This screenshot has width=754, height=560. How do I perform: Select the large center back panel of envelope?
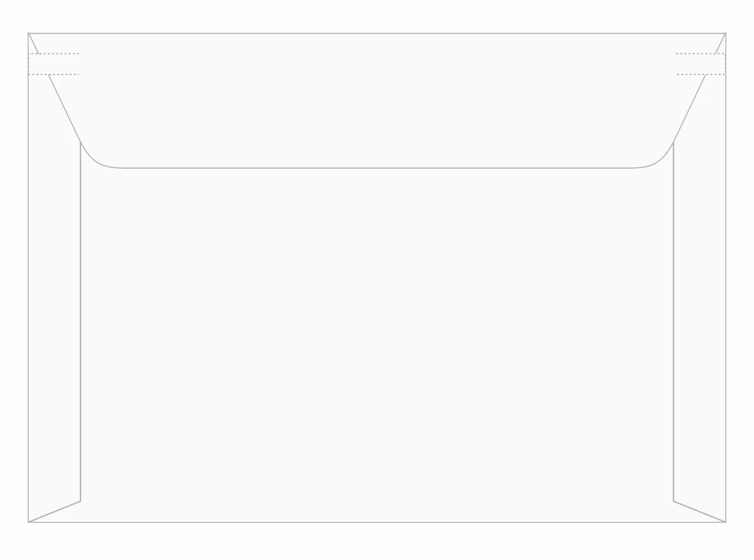pyautogui.click(x=377, y=342)
